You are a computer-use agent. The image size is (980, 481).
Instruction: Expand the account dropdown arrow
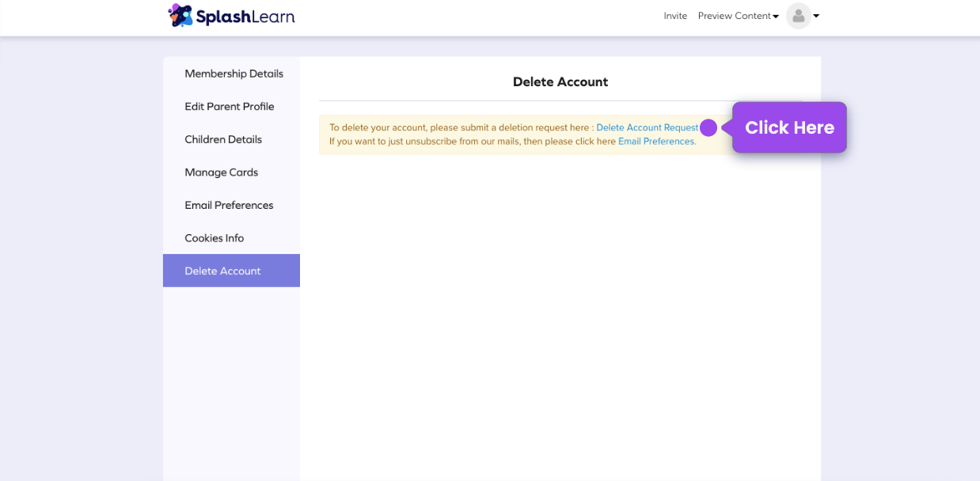click(816, 16)
